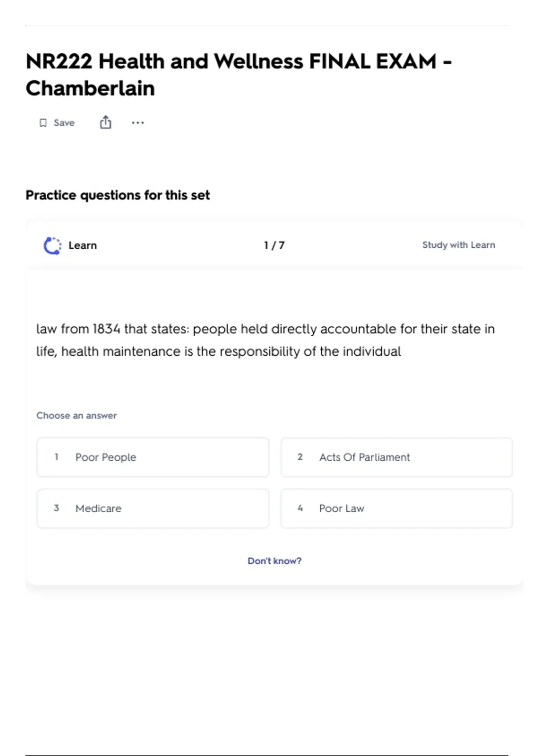Select the Poor Law answer option

(396, 508)
